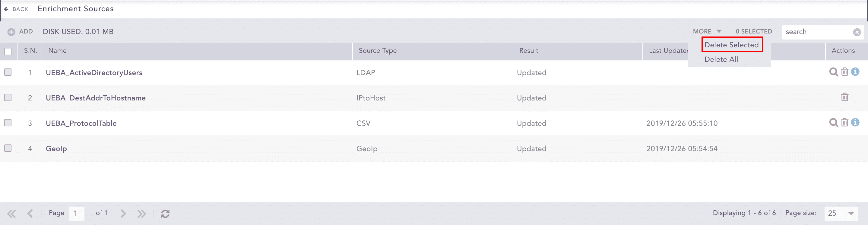Screen dimensions: 868x225
Task: Open the ADD enrichment source plus icon
Action: [x=11, y=31]
